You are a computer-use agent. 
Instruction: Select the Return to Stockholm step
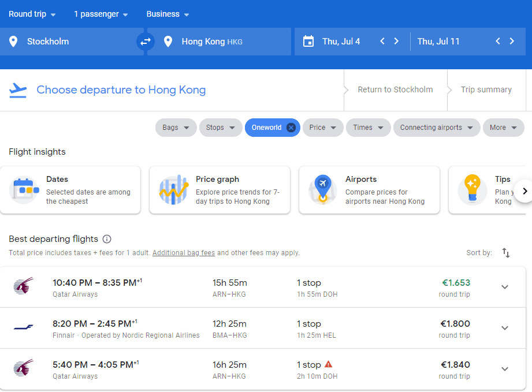pyautogui.click(x=395, y=89)
